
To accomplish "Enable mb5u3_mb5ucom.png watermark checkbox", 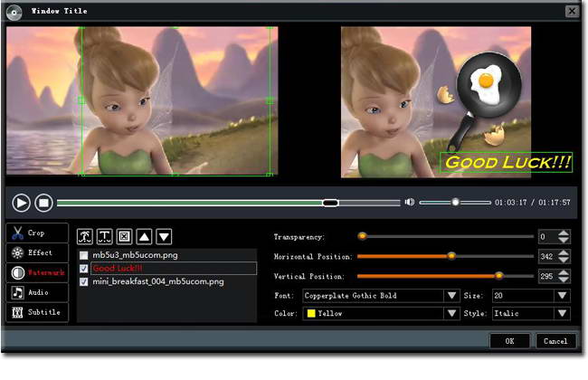I will (83, 255).
